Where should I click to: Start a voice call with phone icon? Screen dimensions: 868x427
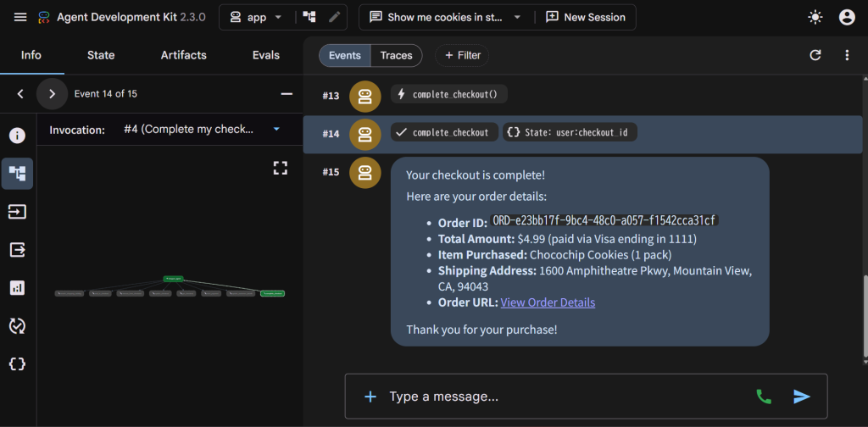[x=764, y=396]
